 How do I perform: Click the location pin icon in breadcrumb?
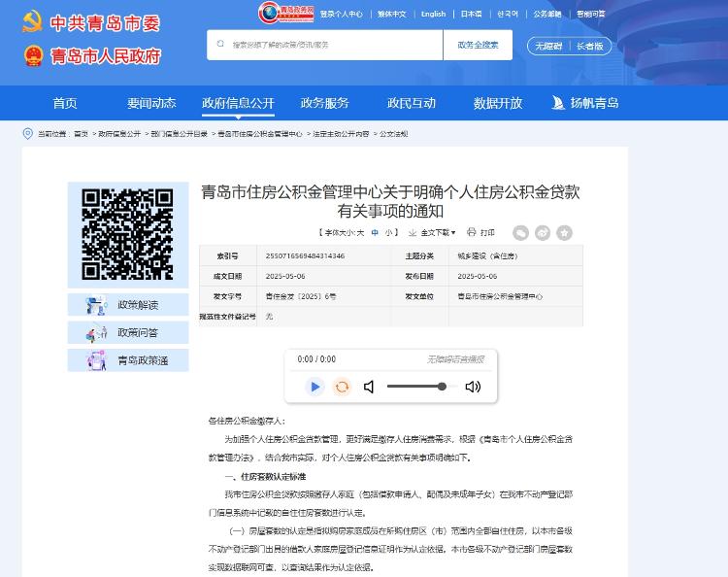[x=28, y=134]
